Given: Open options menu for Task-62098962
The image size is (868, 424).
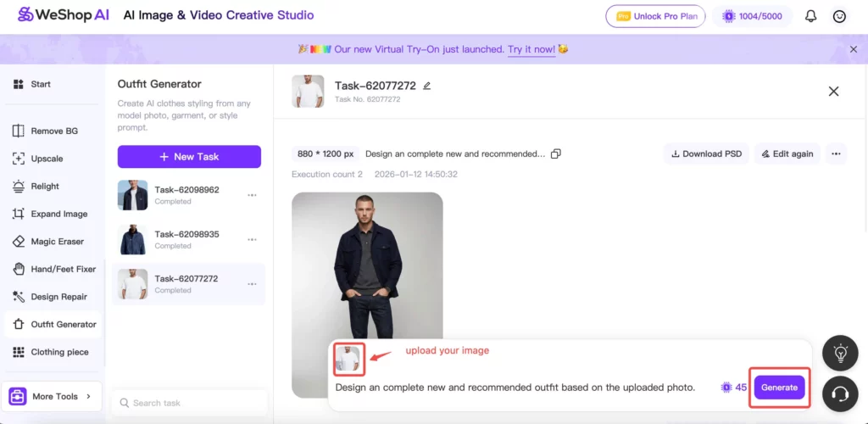Looking at the screenshot, I should pyautogui.click(x=252, y=195).
